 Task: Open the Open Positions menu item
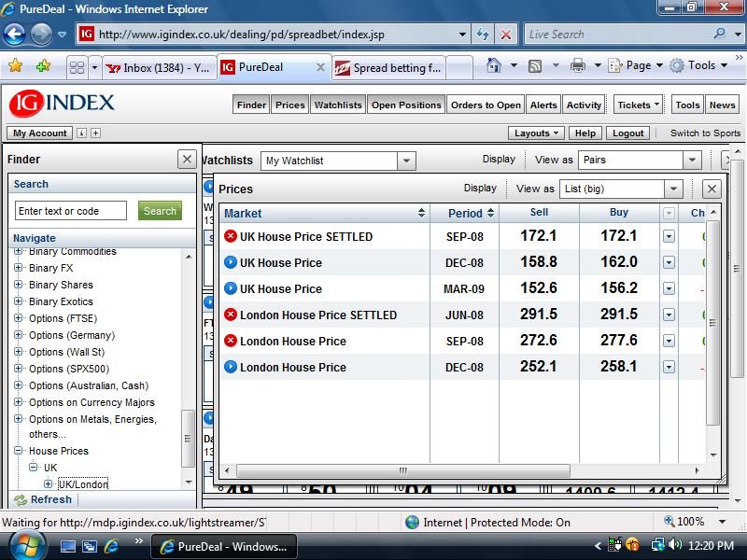[406, 105]
